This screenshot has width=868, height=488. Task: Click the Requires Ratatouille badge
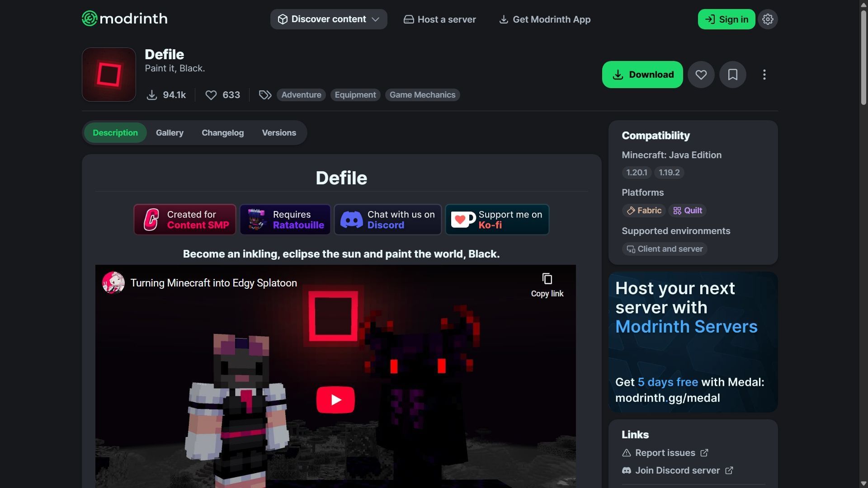285,220
